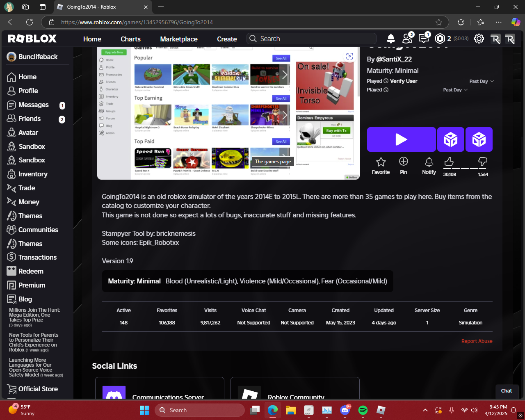Give the game a thumbs up
This screenshot has width=525, height=420.
[449, 162]
